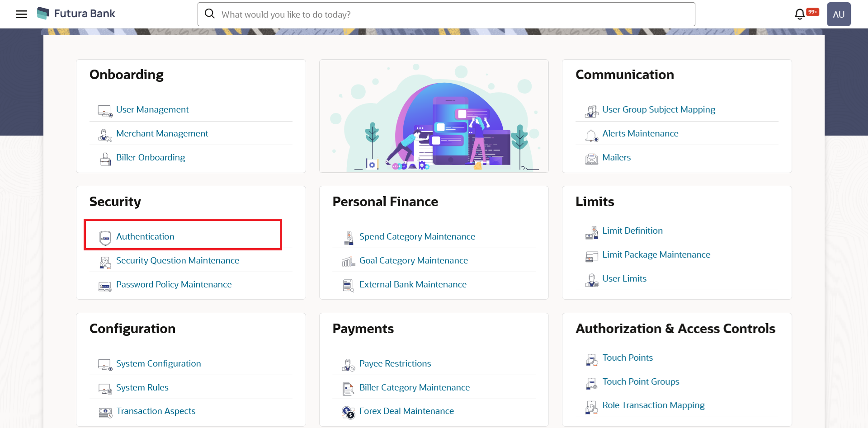Open Payee Restrictions link
The width and height of the screenshot is (868, 428).
tap(395, 363)
